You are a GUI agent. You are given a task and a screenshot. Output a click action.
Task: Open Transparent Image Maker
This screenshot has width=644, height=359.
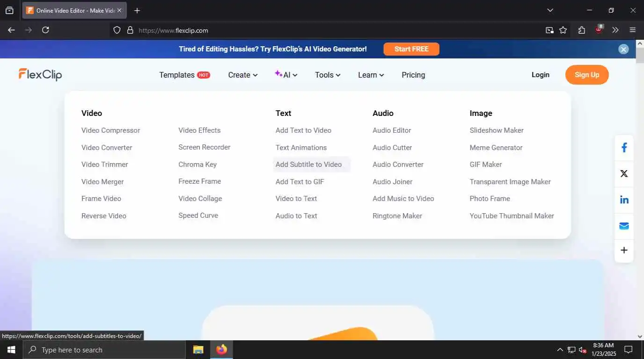point(510,182)
